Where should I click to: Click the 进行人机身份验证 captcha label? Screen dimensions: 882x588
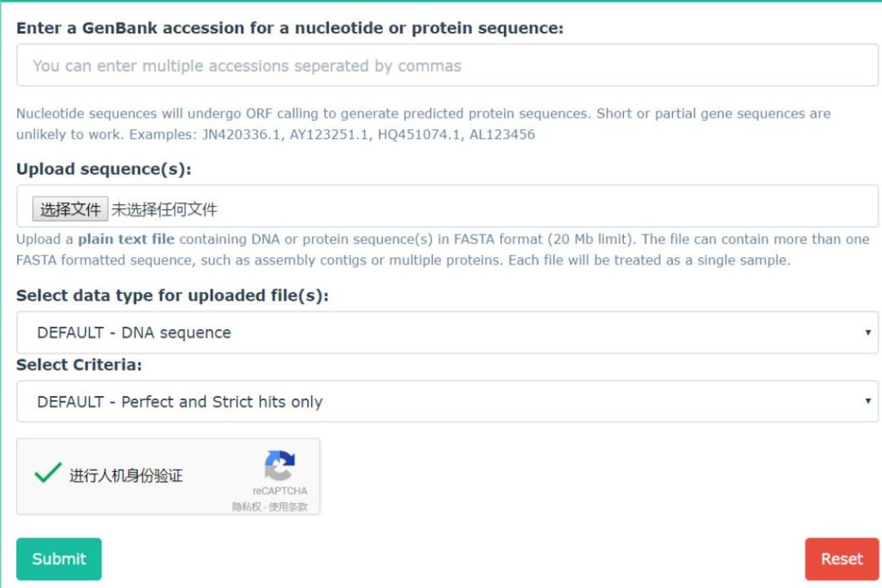click(x=126, y=475)
